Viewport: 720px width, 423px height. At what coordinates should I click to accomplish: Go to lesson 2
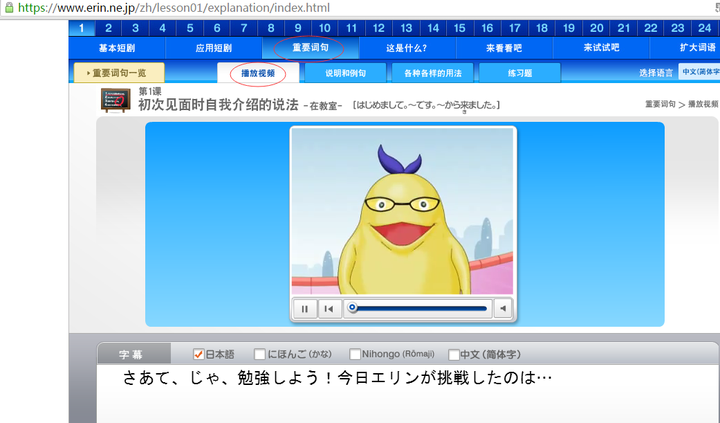(x=108, y=28)
